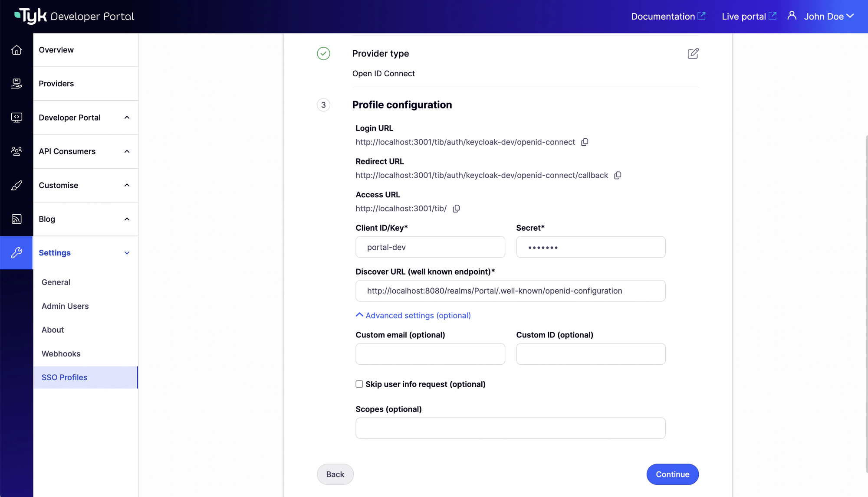Edit Provider type with pencil icon
The width and height of the screenshot is (868, 497).
(693, 53)
